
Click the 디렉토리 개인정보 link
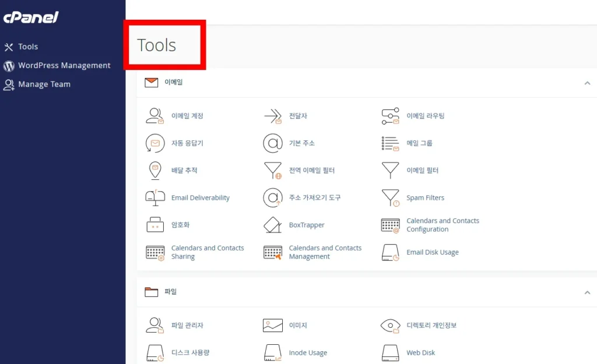coord(431,325)
